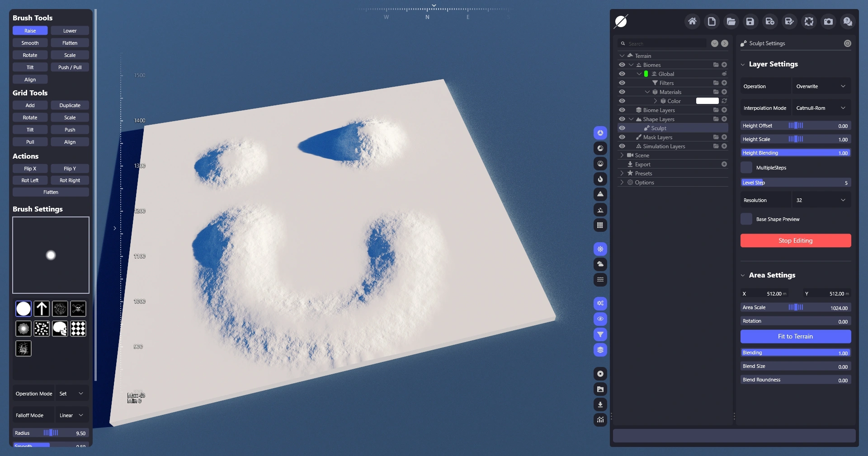This screenshot has height=456, width=868.
Task: Toggle visibility of Simulation Layers
Action: [622, 146]
